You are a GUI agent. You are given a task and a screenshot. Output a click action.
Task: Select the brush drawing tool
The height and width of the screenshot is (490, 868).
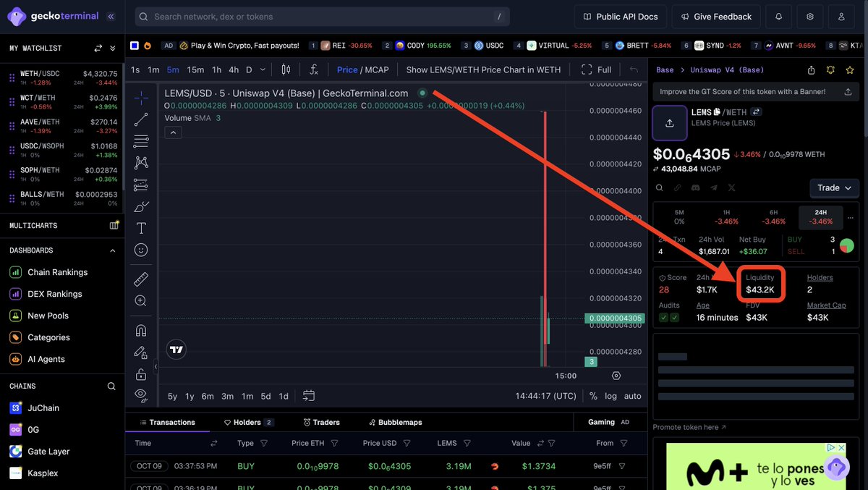pyautogui.click(x=141, y=206)
